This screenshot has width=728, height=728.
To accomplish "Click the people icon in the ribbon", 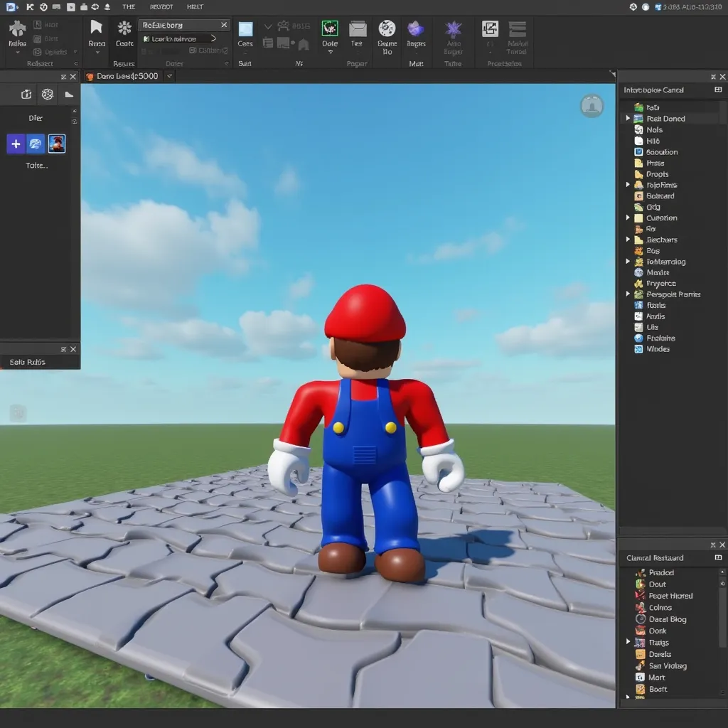I will click(283, 26).
